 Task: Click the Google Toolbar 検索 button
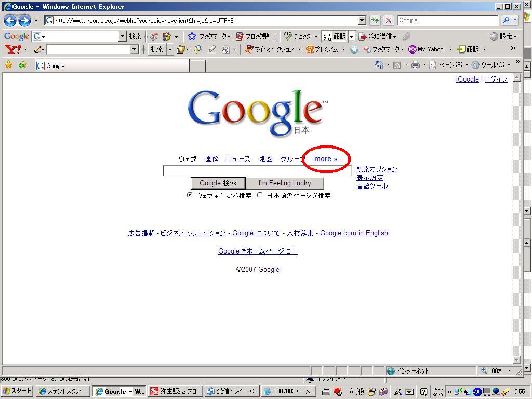pyautogui.click(x=135, y=36)
